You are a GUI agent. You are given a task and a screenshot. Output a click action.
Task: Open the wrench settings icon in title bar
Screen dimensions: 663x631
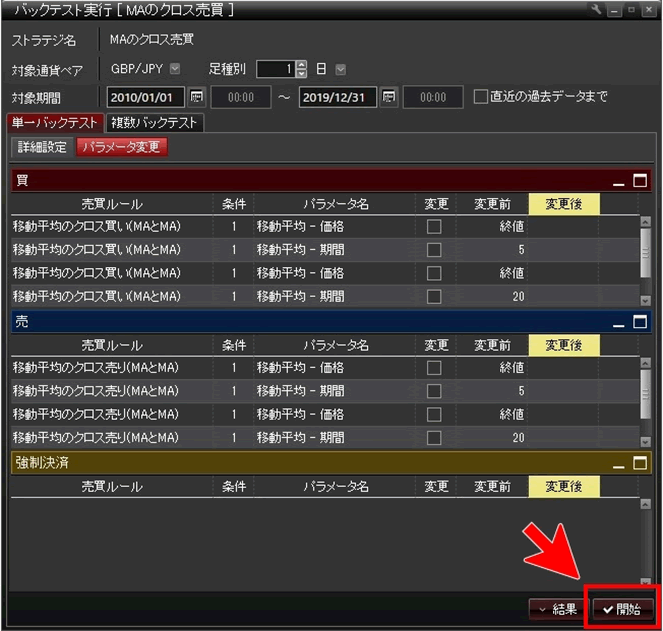coord(595,9)
